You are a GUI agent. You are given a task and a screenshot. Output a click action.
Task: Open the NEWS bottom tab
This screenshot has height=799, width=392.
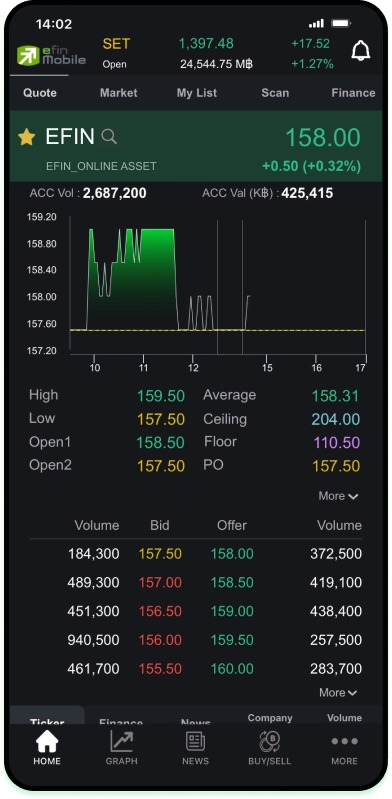click(195, 748)
